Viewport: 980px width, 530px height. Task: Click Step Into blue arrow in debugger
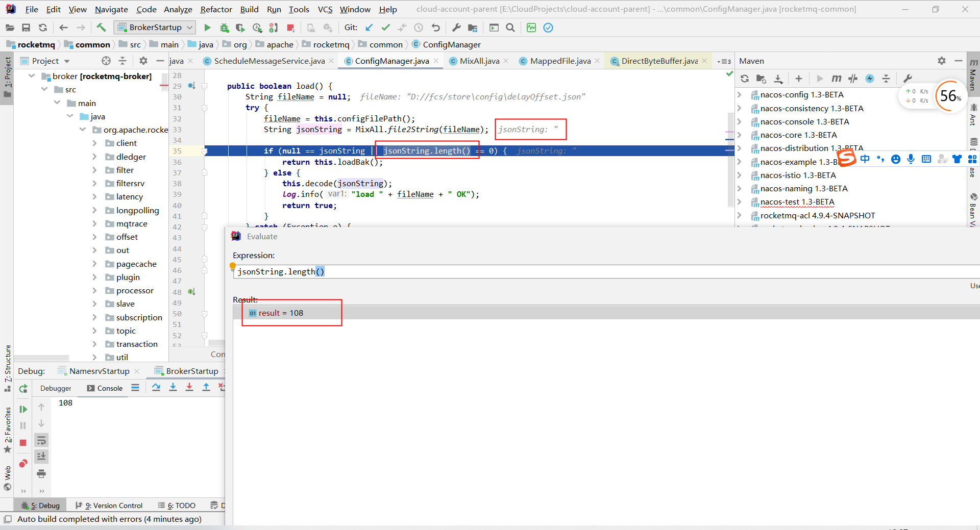tap(173, 387)
